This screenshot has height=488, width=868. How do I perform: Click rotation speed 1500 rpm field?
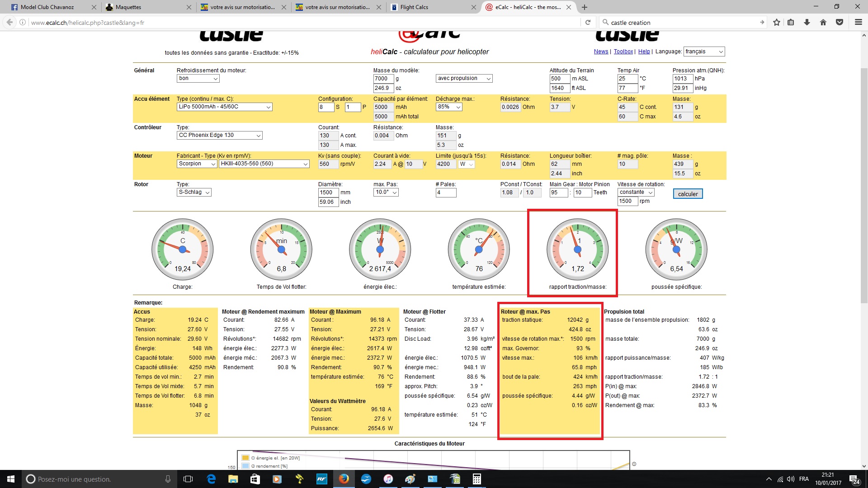pos(627,201)
